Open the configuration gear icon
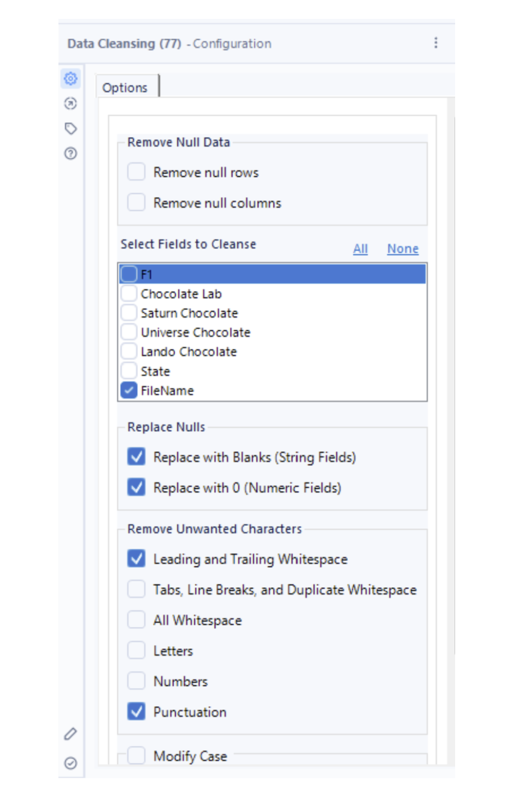The image size is (532, 794). pyautogui.click(x=71, y=78)
